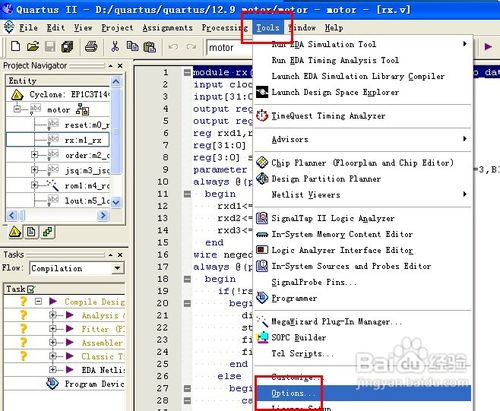
Task: Click the Copy toolbar icon
Action: point(132,46)
